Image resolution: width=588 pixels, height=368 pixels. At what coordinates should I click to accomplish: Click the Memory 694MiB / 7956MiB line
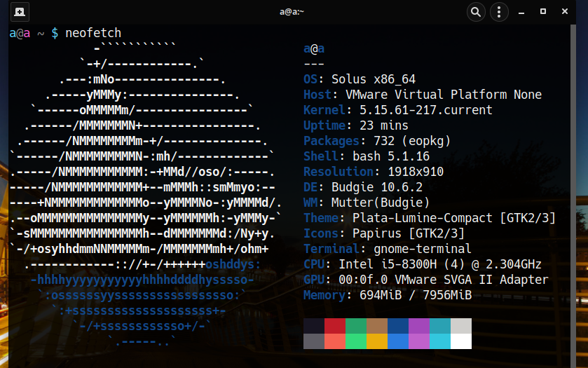387,295
